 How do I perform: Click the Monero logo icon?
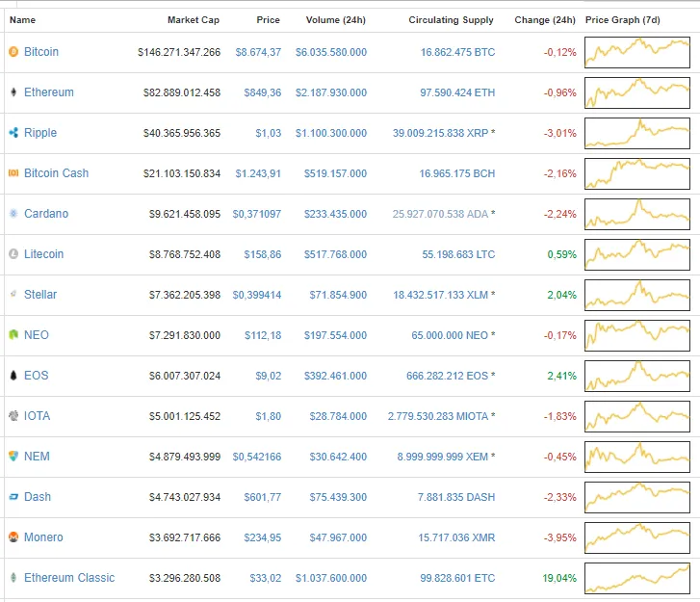pyautogui.click(x=13, y=537)
